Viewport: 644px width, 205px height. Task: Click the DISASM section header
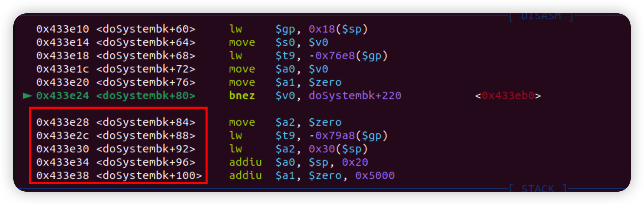(541, 16)
